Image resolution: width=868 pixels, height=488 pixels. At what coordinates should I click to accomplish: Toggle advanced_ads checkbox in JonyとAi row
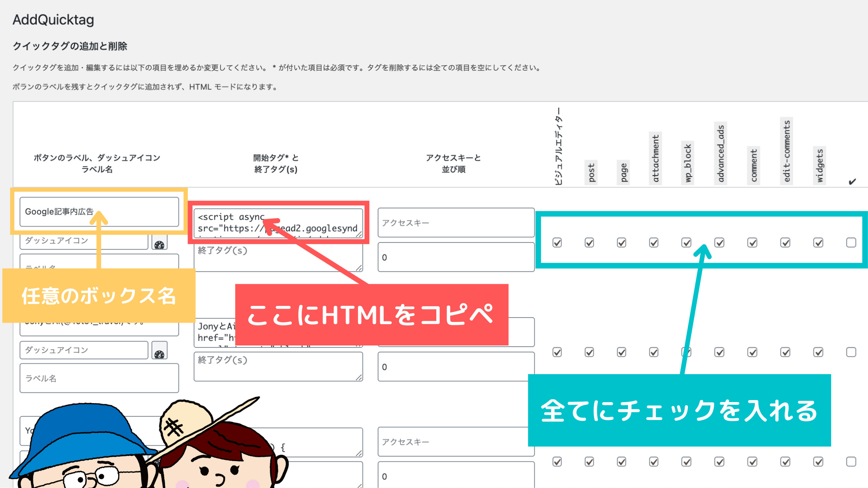tap(720, 352)
